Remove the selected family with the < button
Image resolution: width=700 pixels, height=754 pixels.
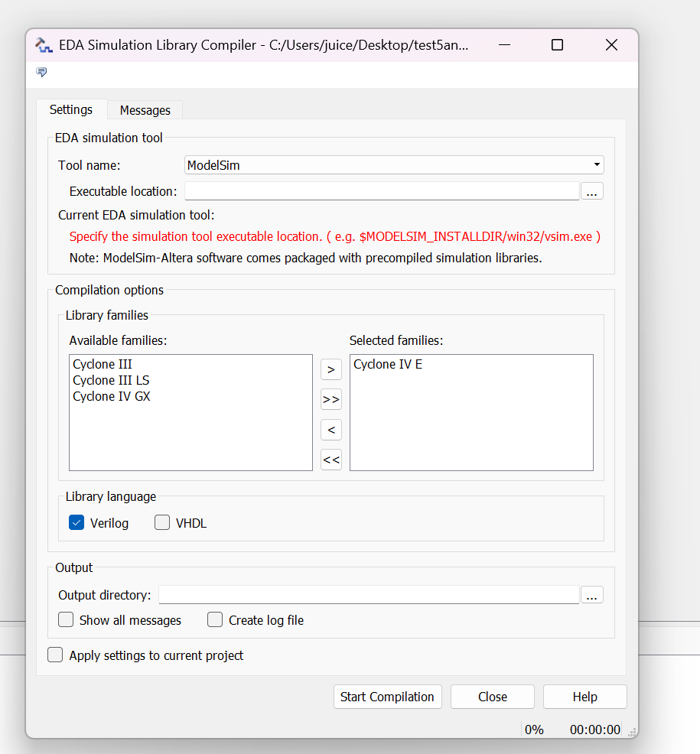click(x=331, y=430)
